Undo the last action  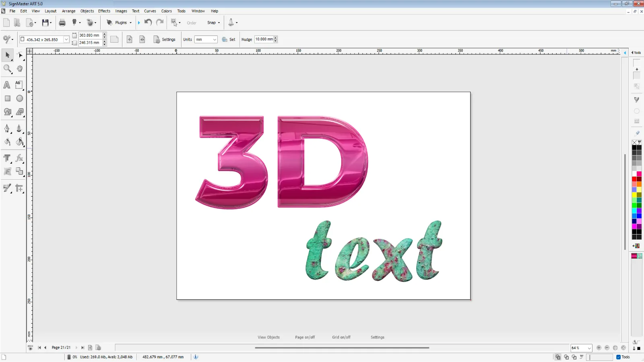(148, 23)
